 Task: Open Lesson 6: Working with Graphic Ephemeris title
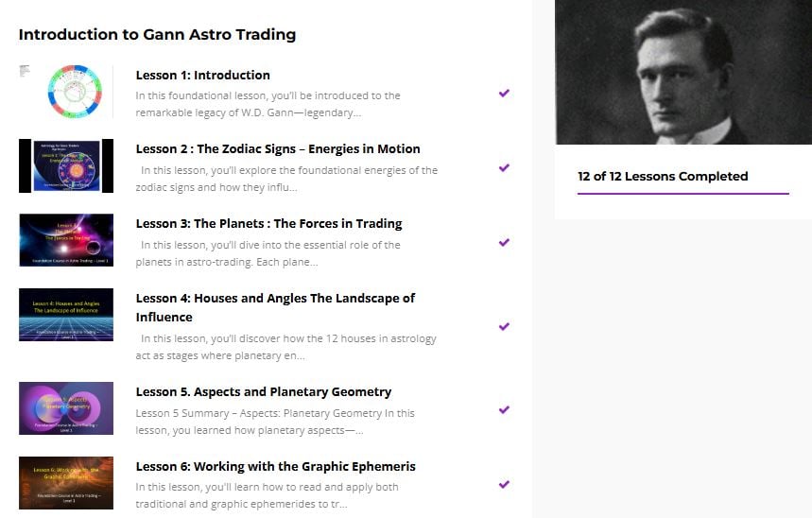click(x=275, y=467)
